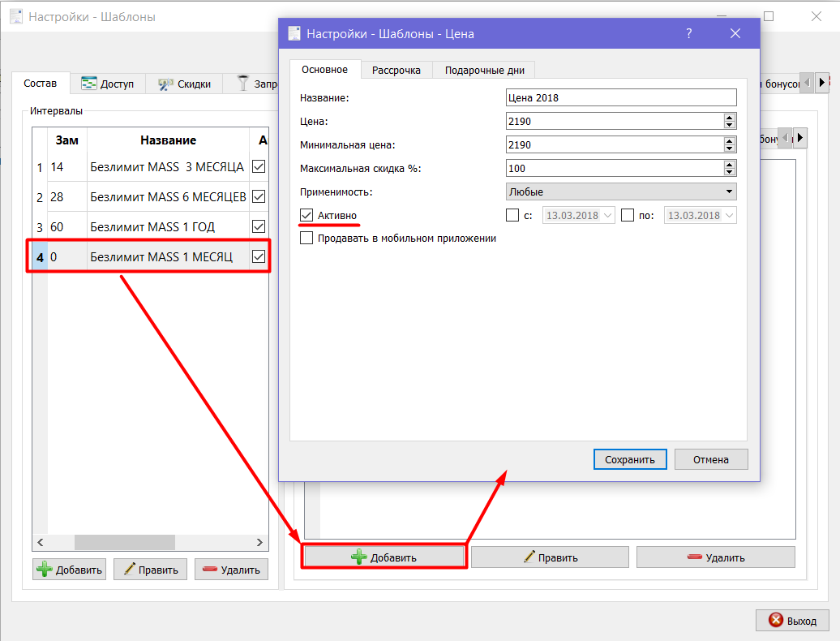Click the main tab bar scroll-right arrow
The image size is (840, 641).
click(822, 83)
